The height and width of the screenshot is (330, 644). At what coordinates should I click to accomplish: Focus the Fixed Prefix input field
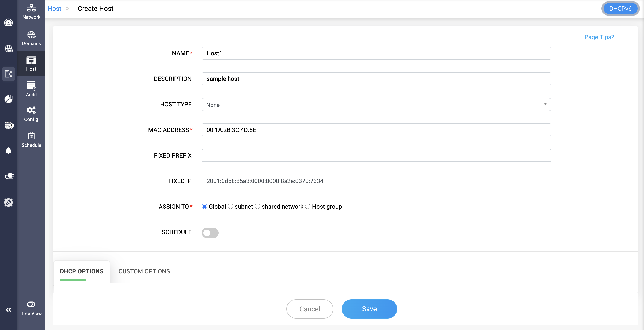pos(376,155)
